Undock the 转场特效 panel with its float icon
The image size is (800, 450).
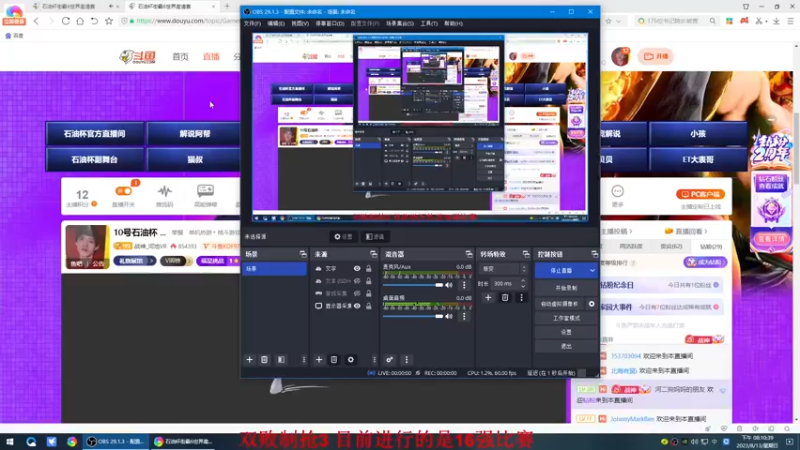[526, 254]
